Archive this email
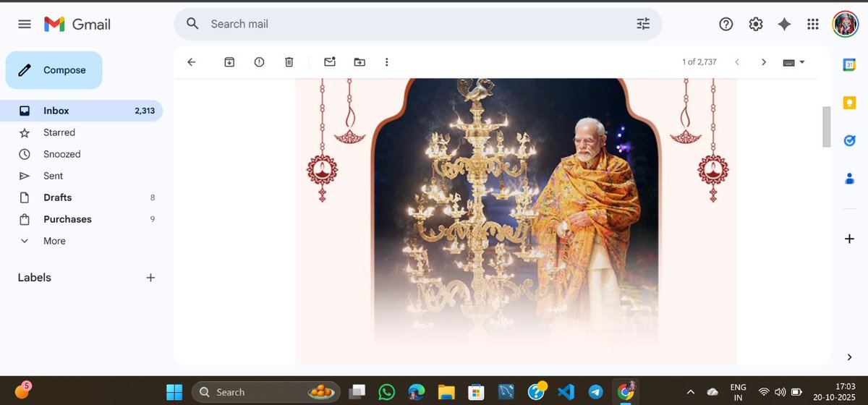This screenshot has height=405, width=868. coord(229,62)
